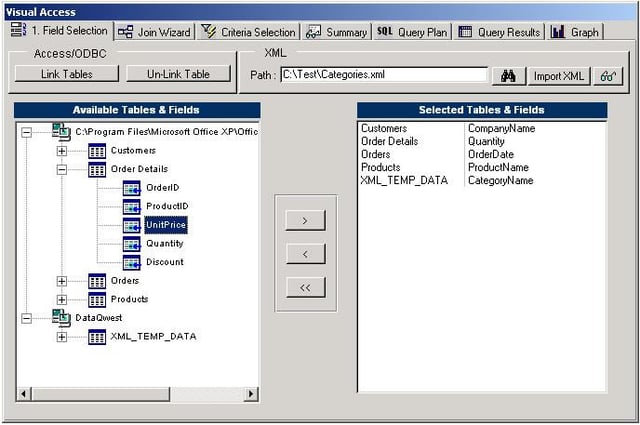Click the UnitPrice field icon
This screenshot has width=640, height=425.
tap(131, 225)
